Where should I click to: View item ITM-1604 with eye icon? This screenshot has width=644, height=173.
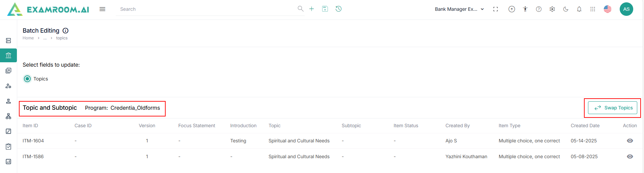point(630,141)
